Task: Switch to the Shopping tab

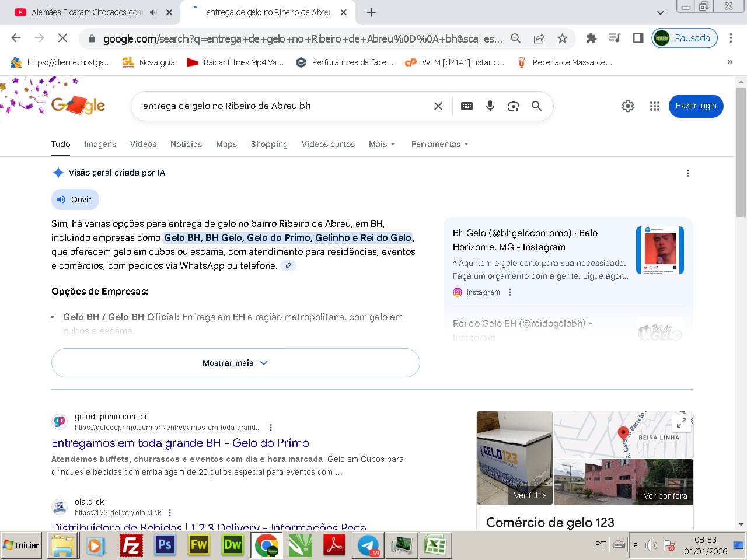Action: point(269,144)
